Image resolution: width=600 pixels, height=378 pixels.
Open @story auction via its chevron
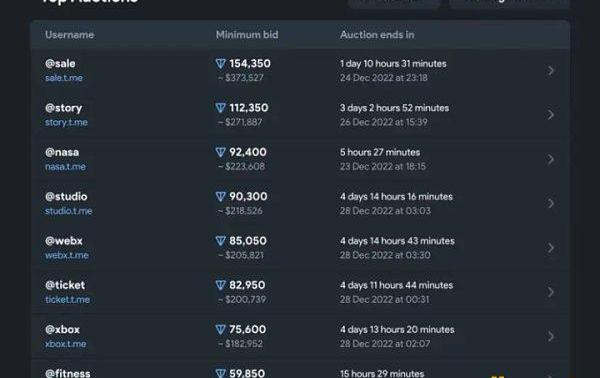tap(551, 115)
